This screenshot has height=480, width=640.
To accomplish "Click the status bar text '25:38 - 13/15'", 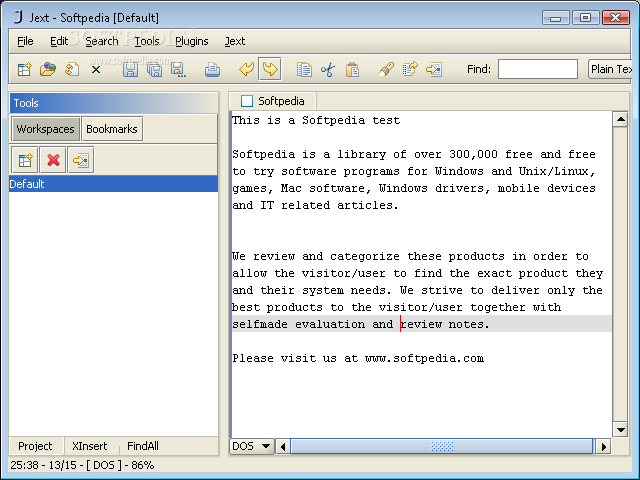I will point(43,465).
